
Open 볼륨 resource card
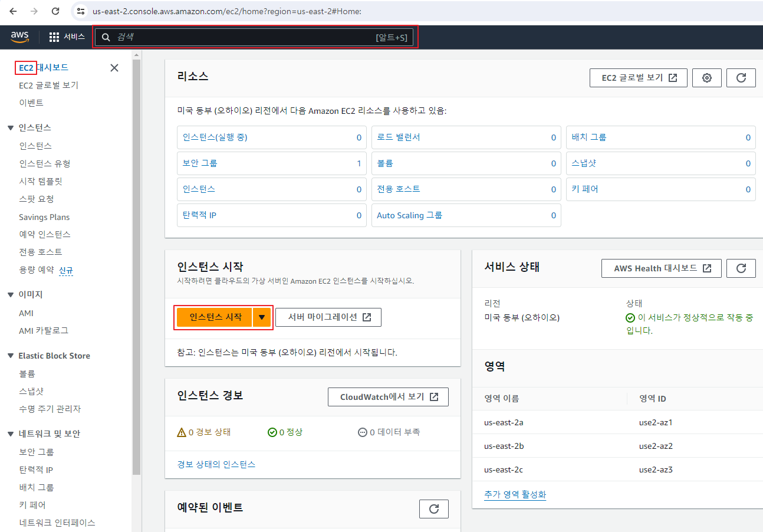point(466,163)
